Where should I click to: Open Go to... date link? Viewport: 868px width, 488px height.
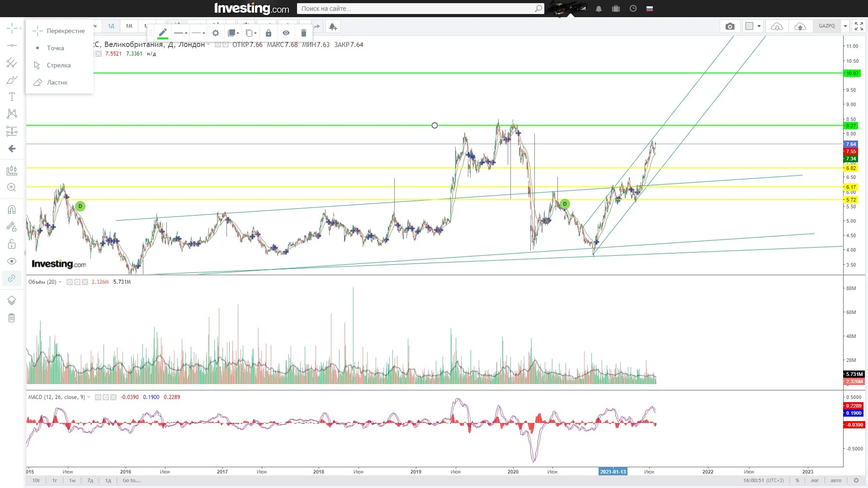132,480
